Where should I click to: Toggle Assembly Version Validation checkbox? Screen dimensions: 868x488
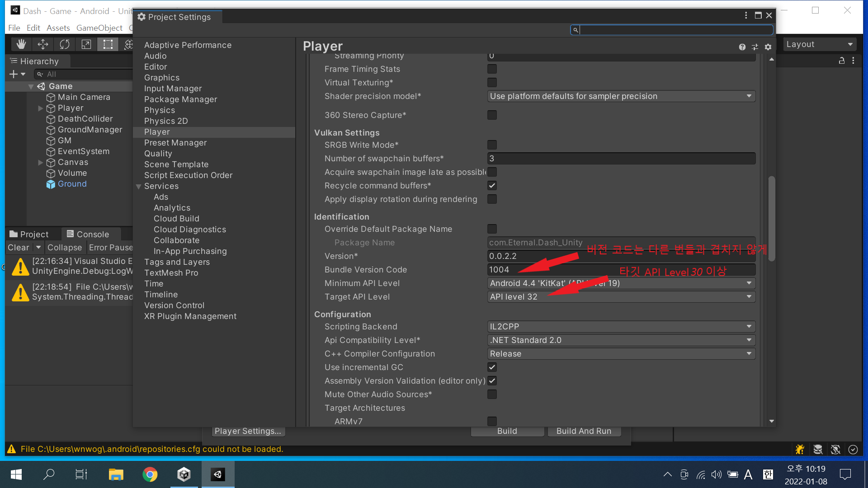pyautogui.click(x=491, y=380)
